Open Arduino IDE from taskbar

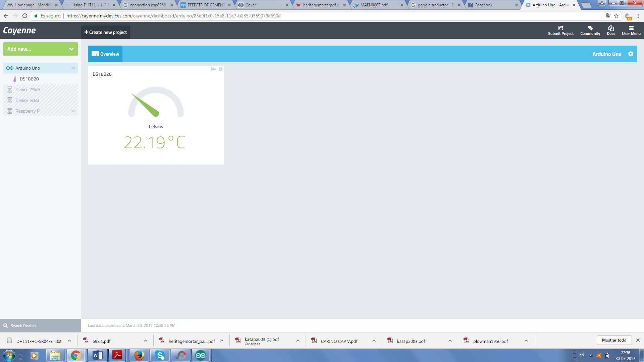[x=201, y=355]
